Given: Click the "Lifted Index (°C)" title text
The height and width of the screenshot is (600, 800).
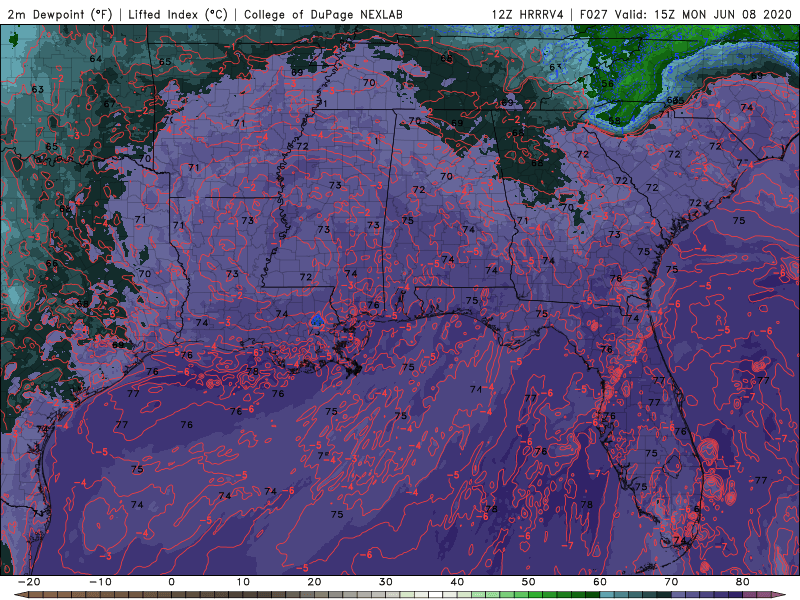Looking at the screenshot, I should pos(178,14).
